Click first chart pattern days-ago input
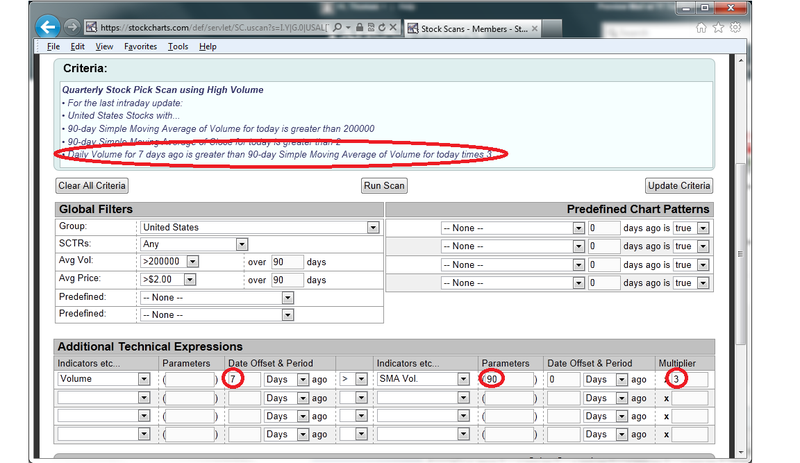This screenshot has height=463, width=800. (604, 228)
